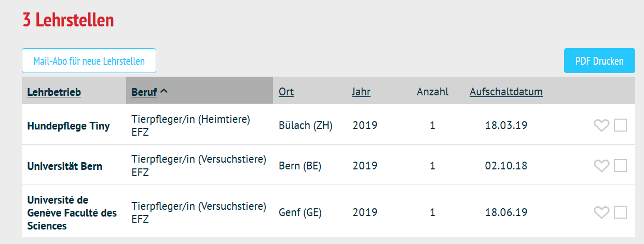Check the box for Université de Genève
The image size is (644, 244).
click(620, 212)
